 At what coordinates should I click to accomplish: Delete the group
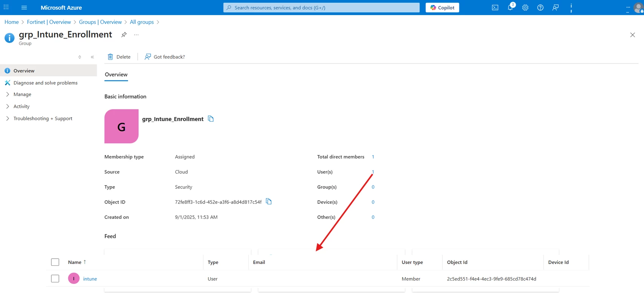point(119,57)
